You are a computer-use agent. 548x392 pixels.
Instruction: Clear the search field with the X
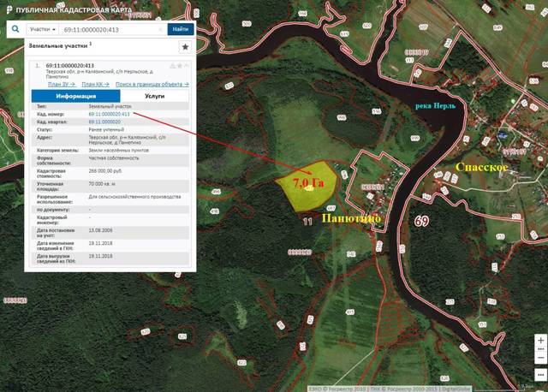161,28
